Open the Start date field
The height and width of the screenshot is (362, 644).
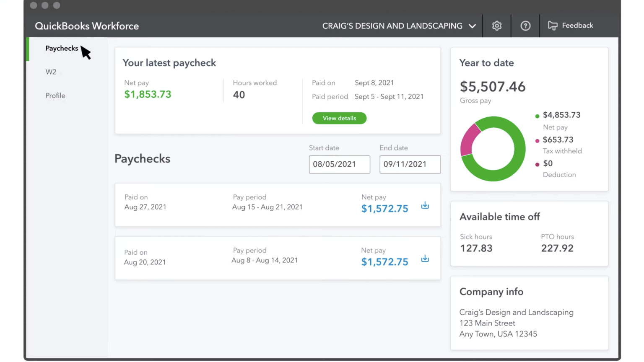(339, 164)
